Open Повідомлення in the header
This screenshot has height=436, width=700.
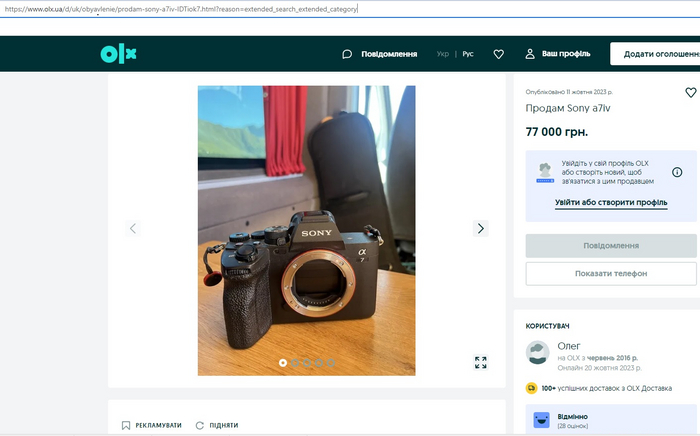[x=389, y=54]
